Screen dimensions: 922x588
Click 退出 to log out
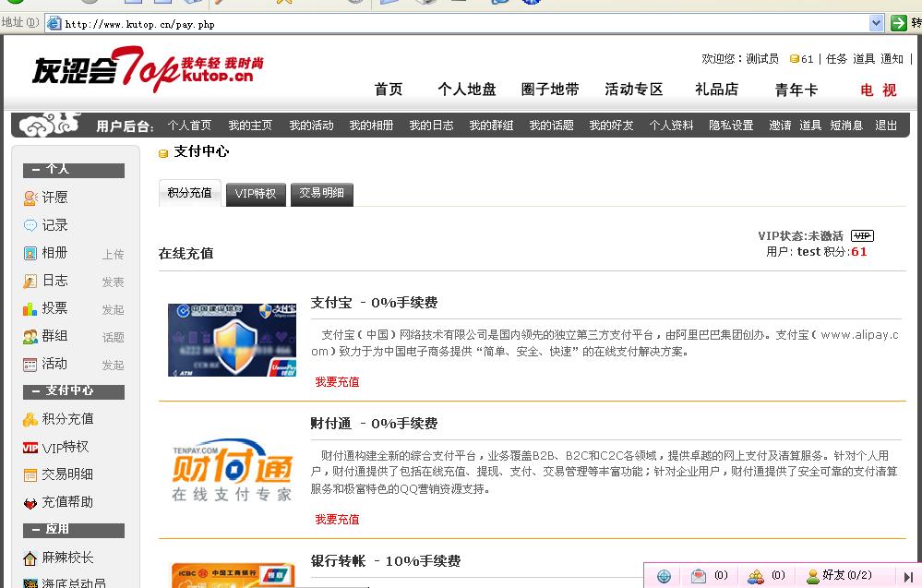[886, 126]
